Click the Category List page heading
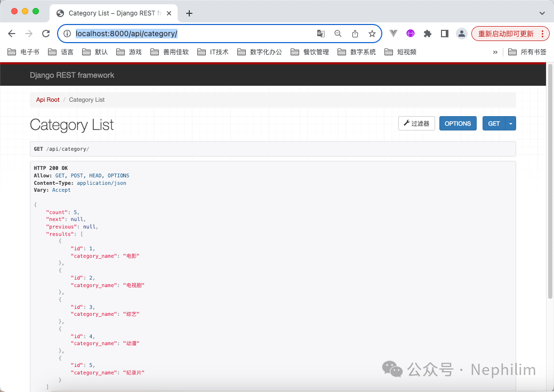The image size is (554, 392). click(x=72, y=125)
